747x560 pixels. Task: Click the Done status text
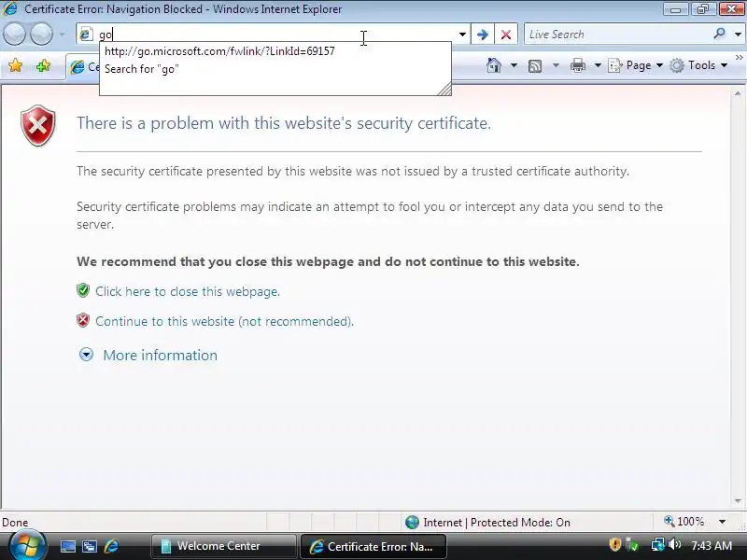[x=15, y=523]
